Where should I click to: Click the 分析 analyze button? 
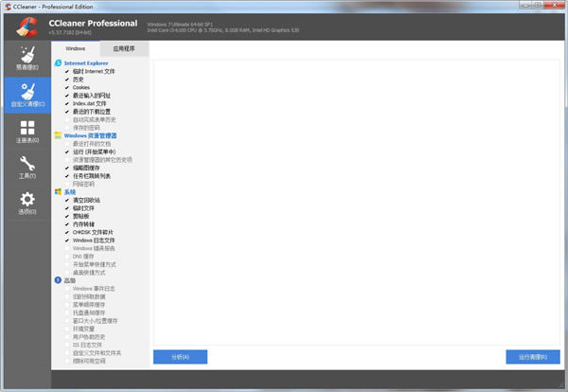[x=180, y=357]
